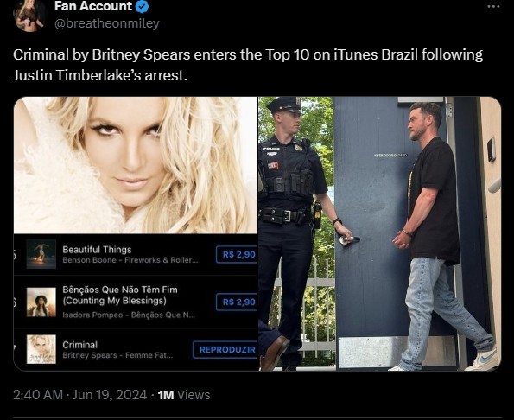Click the REPRODUZIR button for Criminal
The height and width of the screenshot is (420, 514).
pos(225,349)
